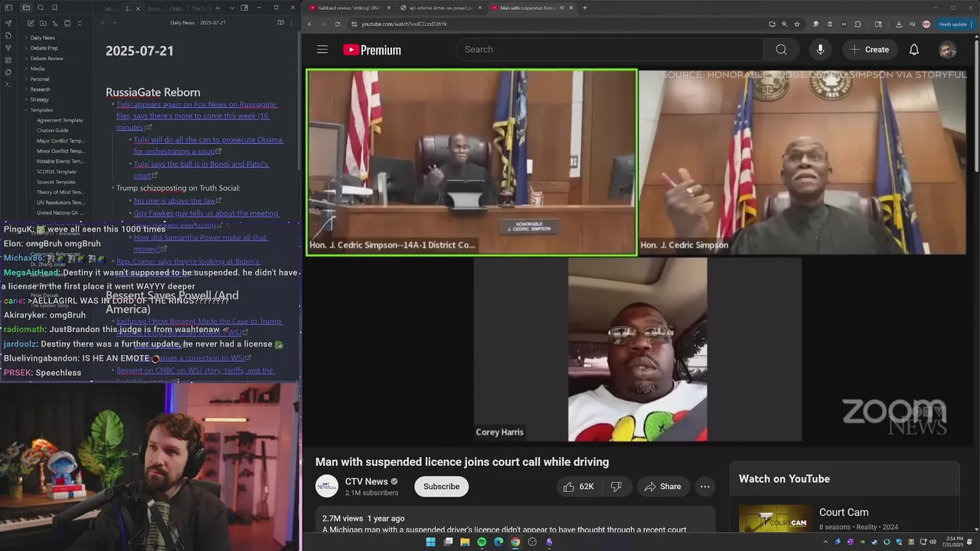Open the YouTube account avatar menu
Screen dimensions: 980x551
948,50
